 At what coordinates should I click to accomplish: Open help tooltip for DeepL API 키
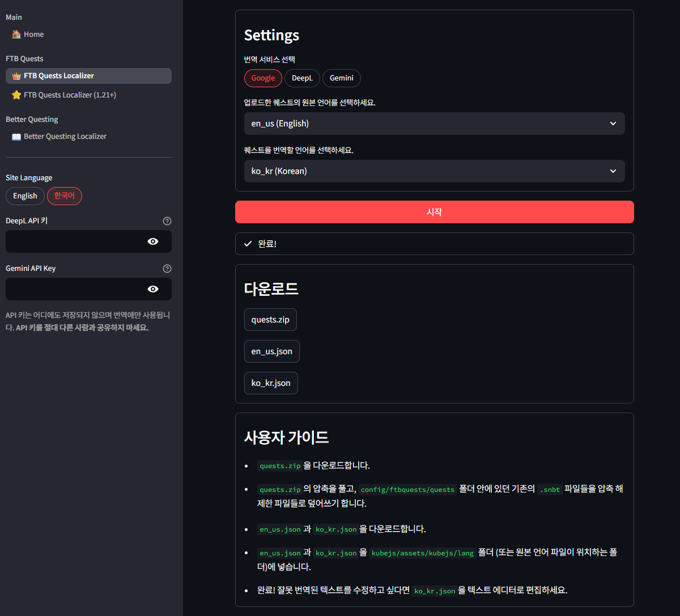(167, 221)
